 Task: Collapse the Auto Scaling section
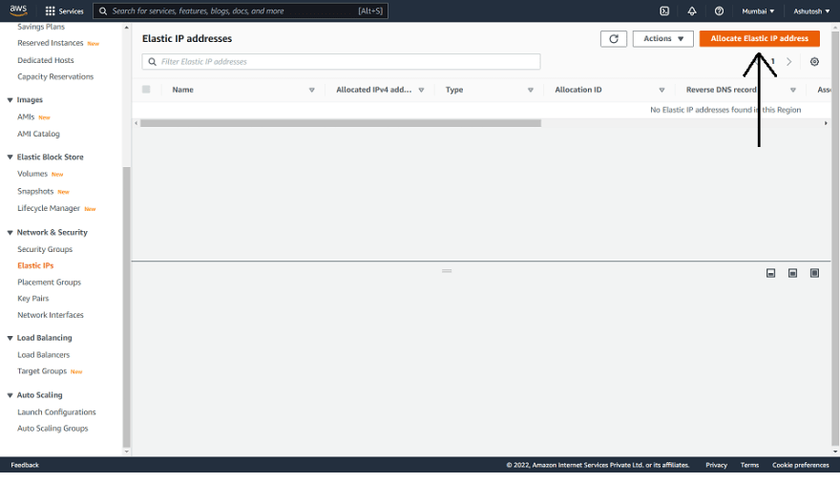pos(10,395)
